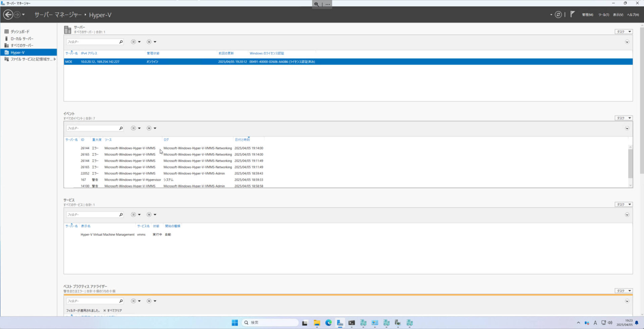Image resolution: width=644 pixels, height=329 pixels.
Task: Open the ツール(T) menu
Action: click(603, 15)
